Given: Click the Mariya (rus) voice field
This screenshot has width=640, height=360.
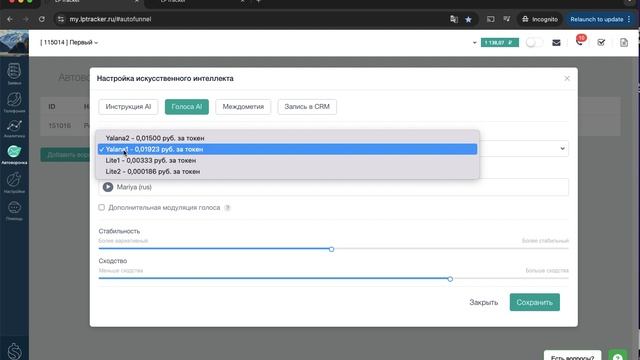Looking at the screenshot, I should pos(333,187).
